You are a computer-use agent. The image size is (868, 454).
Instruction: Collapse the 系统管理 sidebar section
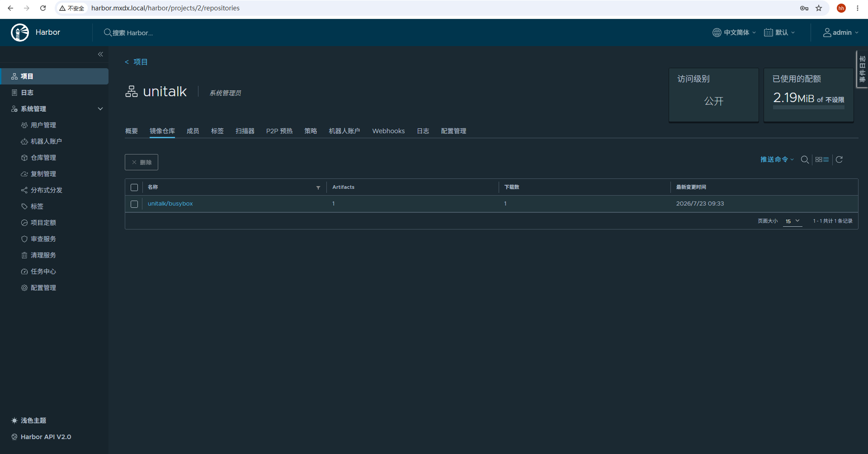coord(100,109)
